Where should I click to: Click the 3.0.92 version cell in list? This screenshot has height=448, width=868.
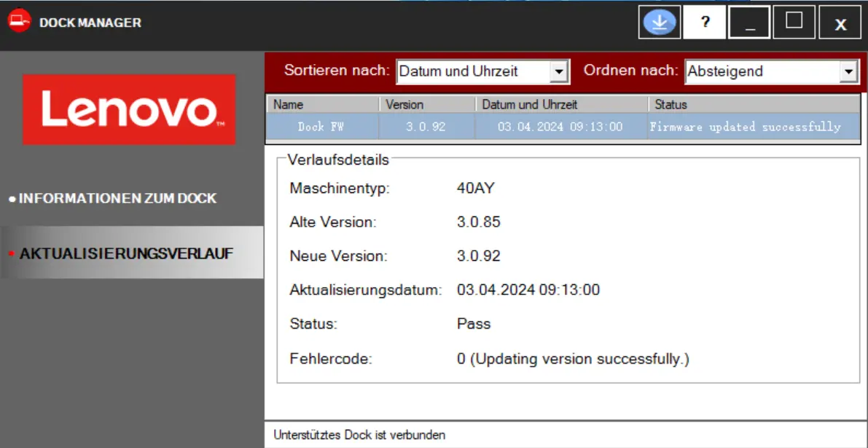(x=426, y=127)
